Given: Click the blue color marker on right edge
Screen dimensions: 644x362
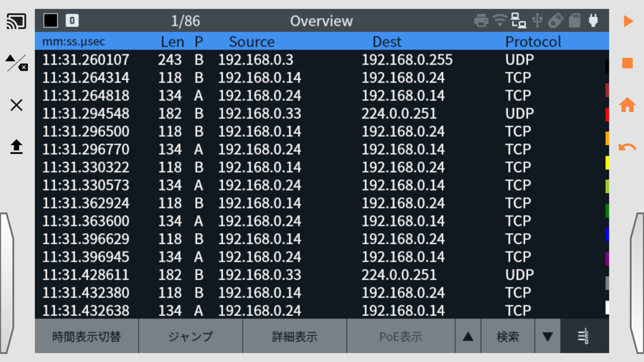Looking at the screenshot, I should pos(607,235).
